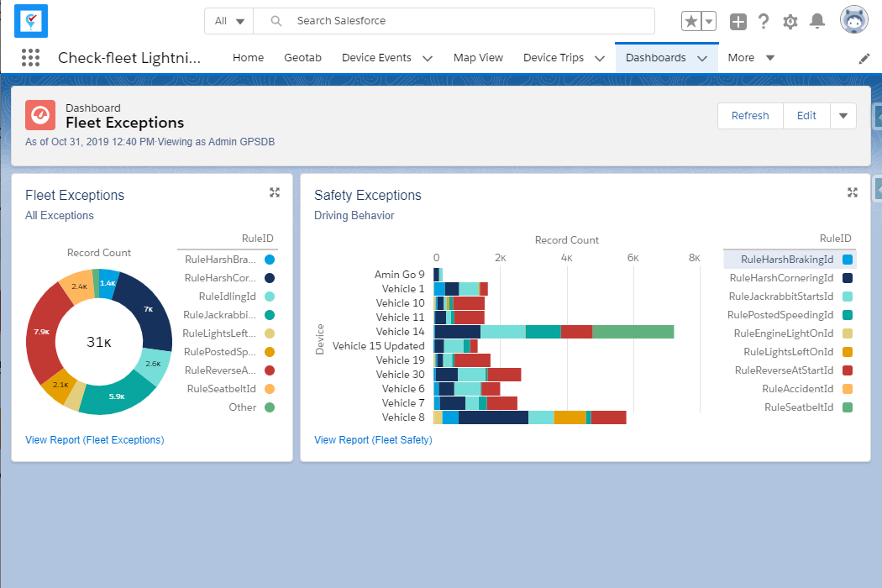The image size is (882, 588).
Task: Switch to the Map View tab
Action: pos(478,58)
